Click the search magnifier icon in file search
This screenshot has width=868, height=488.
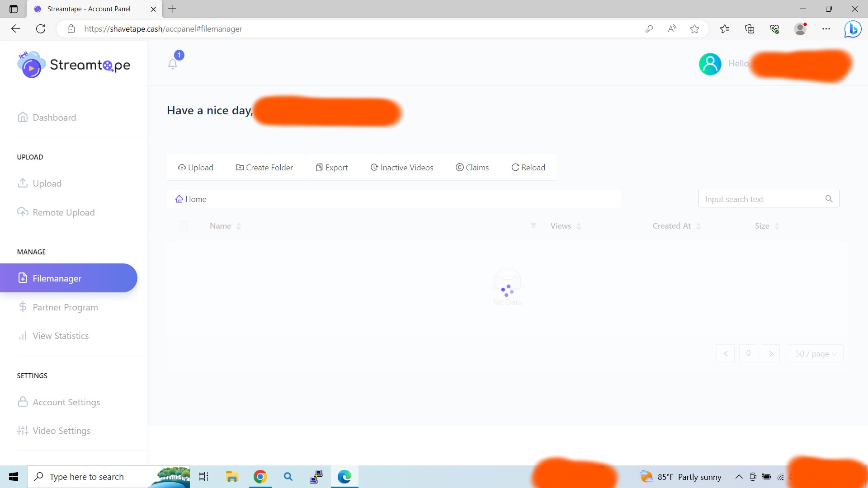point(829,199)
